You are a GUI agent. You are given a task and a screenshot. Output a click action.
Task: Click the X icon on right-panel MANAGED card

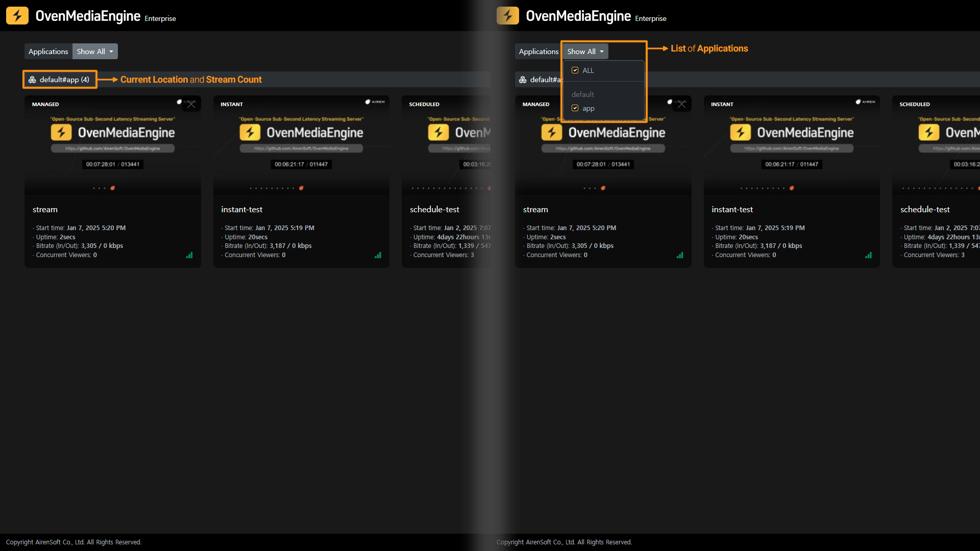click(682, 104)
